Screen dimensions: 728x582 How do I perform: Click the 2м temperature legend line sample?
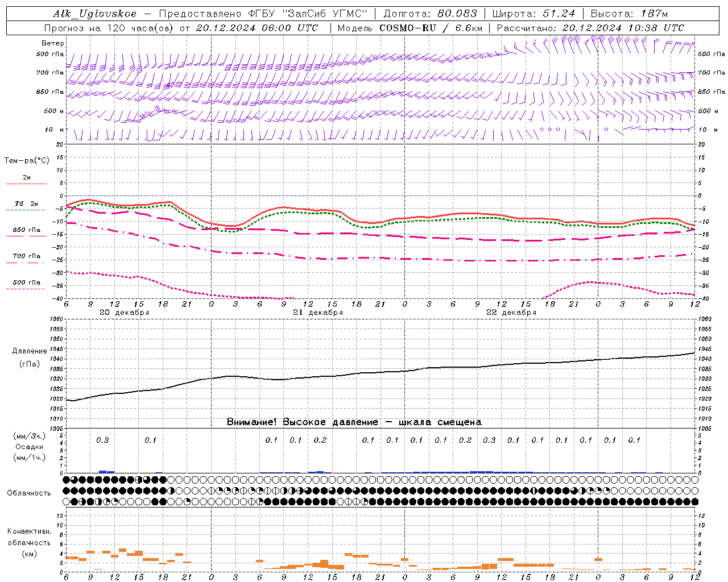(26, 184)
